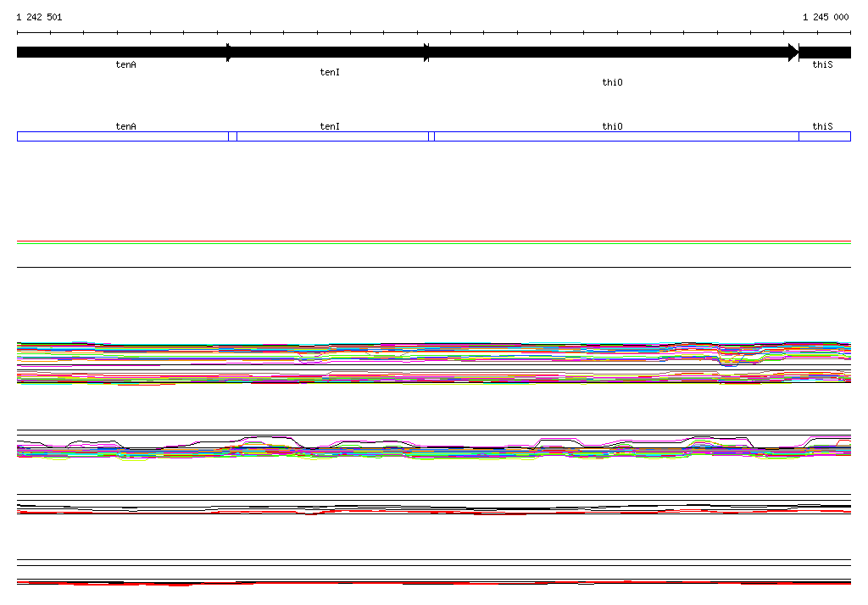Click the large arrowhead at thiO's end
This screenshot has height=605, width=868.
pyautogui.click(x=793, y=53)
